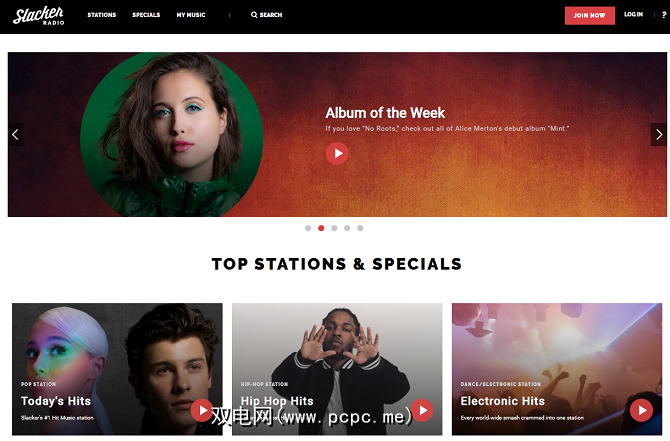Play the Electronic Hits station
Image resolution: width=670 pixels, height=441 pixels.
641,410
